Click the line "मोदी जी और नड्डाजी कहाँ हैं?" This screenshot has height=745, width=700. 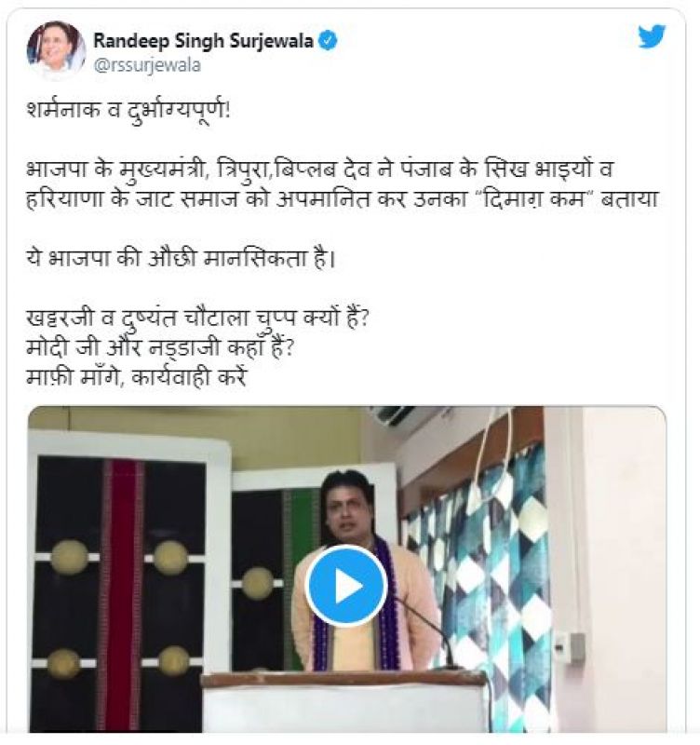coord(160,348)
